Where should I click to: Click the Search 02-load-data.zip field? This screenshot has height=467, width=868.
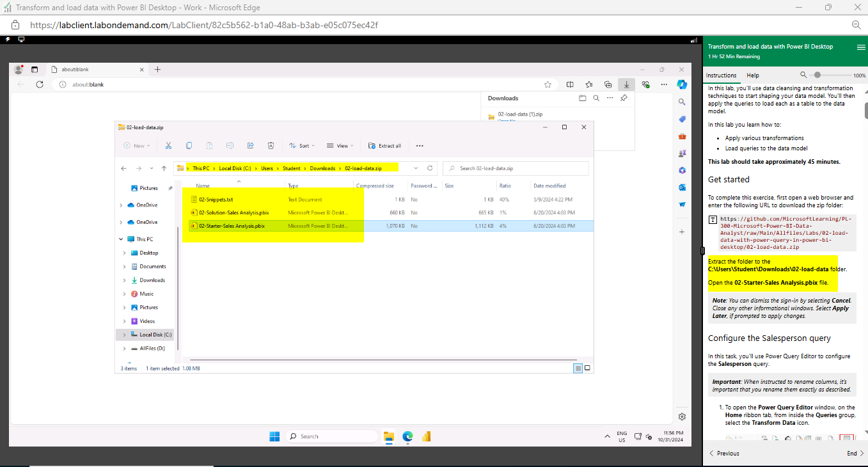point(515,168)
